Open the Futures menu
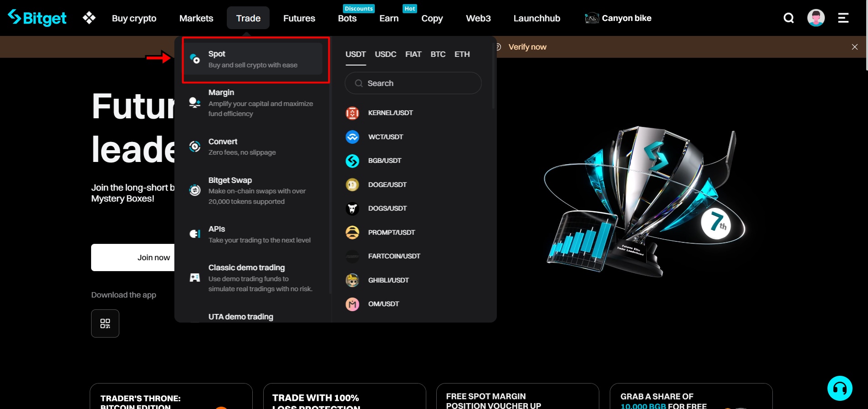Screen dimensions: 868x409 [299, 18]
